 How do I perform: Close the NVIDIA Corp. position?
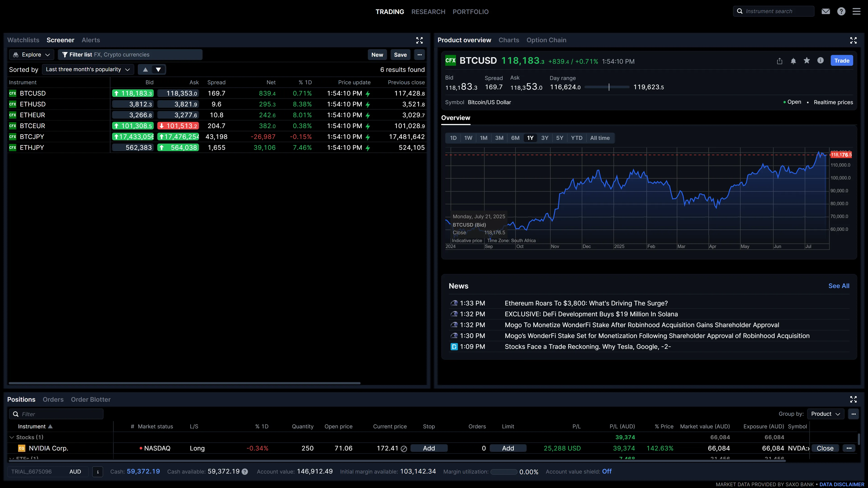825,448
